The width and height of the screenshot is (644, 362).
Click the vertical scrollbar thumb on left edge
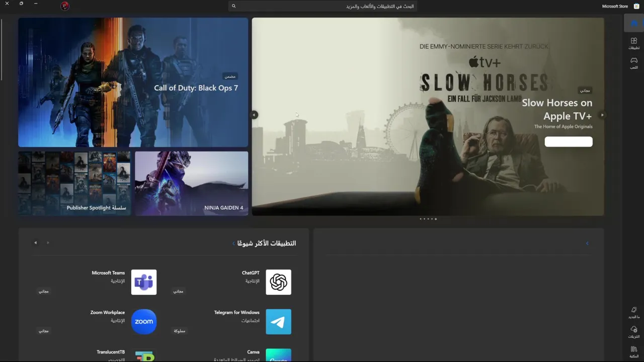[2, 49]
